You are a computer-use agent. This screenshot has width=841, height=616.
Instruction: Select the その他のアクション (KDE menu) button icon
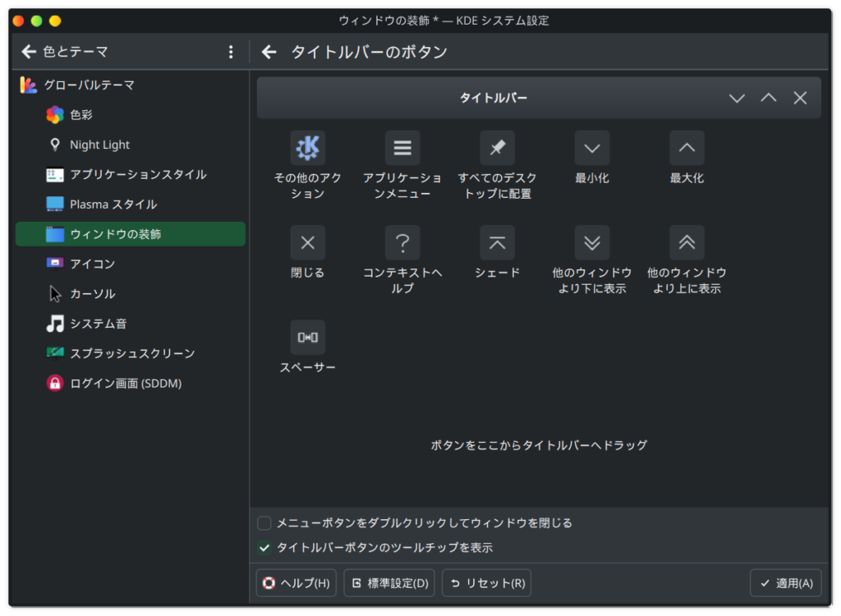[x=307, y=148]
